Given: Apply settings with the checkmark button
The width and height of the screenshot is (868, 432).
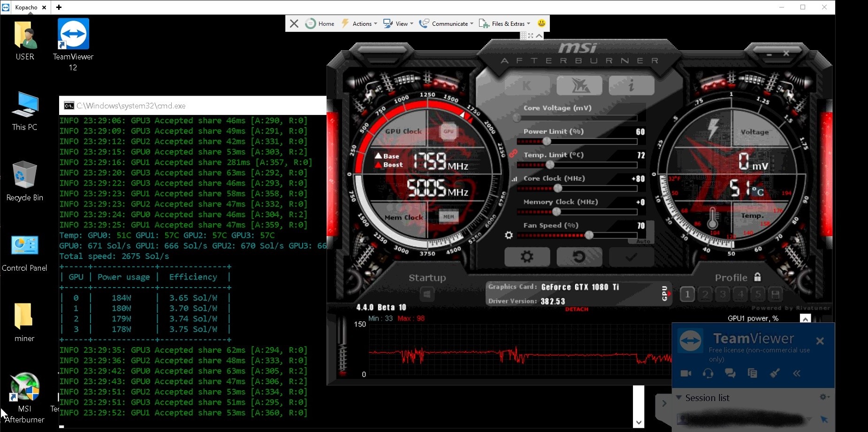Looking at the screenshot, I should pyautogui.click(x=632, y=257).
